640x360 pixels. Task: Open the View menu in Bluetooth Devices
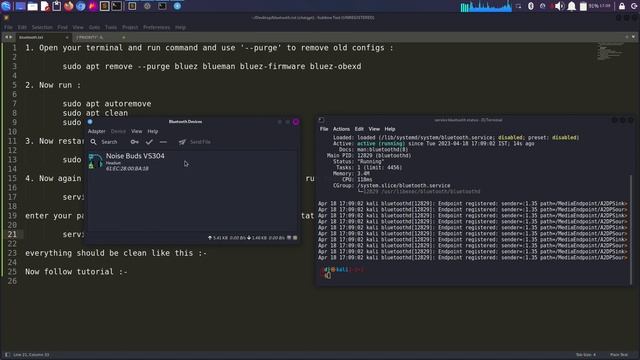coord(136,131)
